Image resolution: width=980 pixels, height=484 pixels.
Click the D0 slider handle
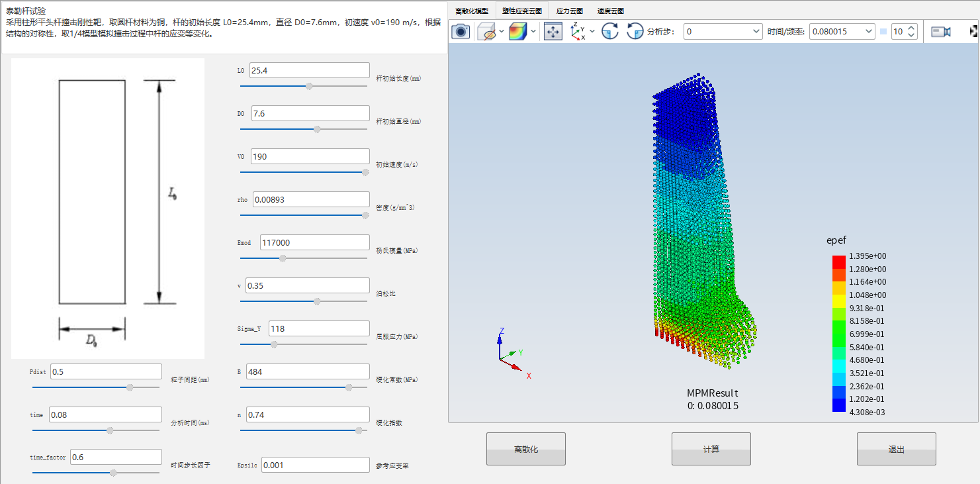click(x=317, y=129)
